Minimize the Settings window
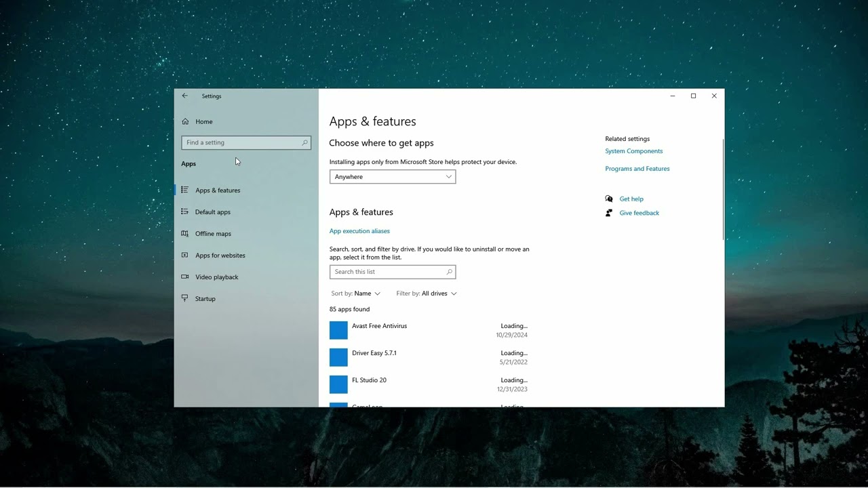The width and height of the screenshot is (868, 488). 673,96
